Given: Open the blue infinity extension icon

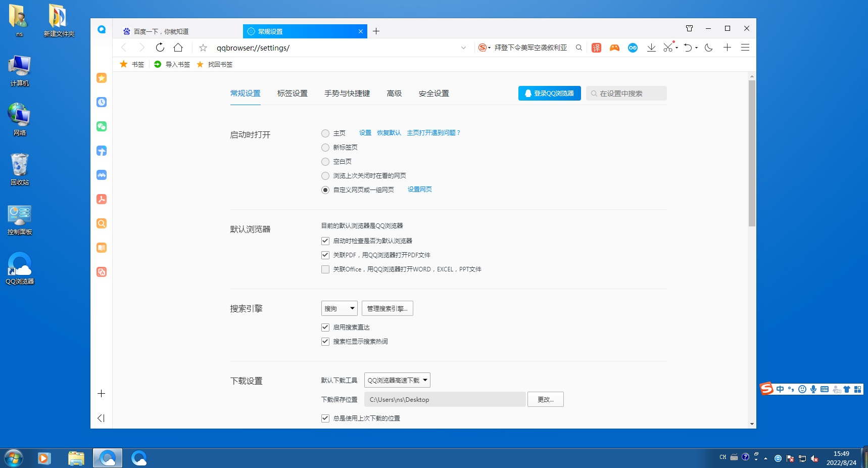Looking at the screenshot, I should [x=633, y=48].
